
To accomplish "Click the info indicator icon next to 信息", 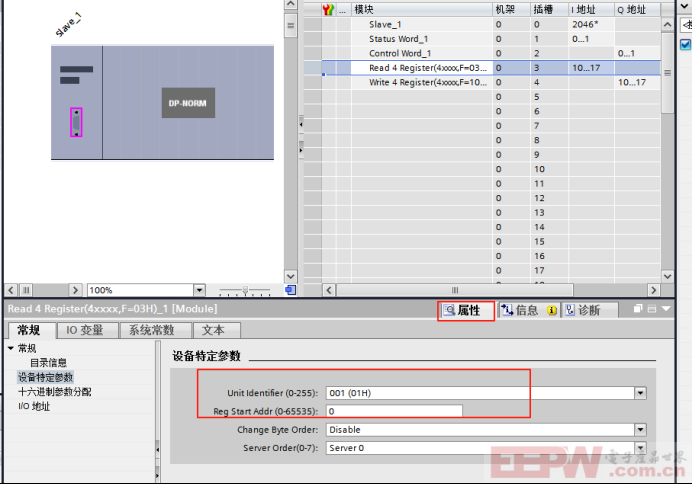I will pos(552,310).
